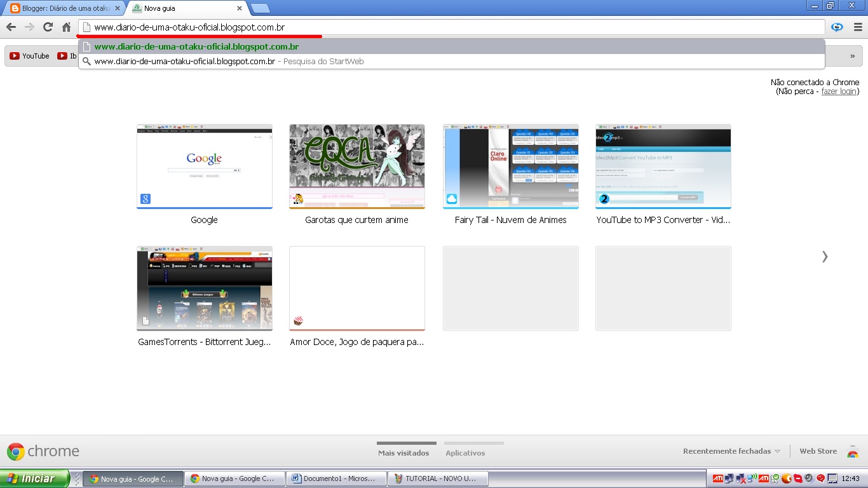Go to next page with right chevron arrow
This screenshot has width=868, height=488.
tap(825, 257)
